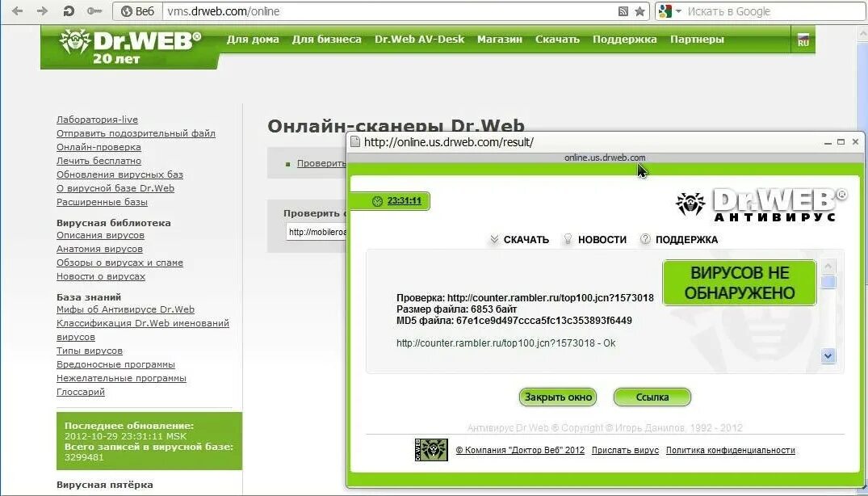Click the RSS feed icon in address bar
Screen dimensions: 868x496
623,11
